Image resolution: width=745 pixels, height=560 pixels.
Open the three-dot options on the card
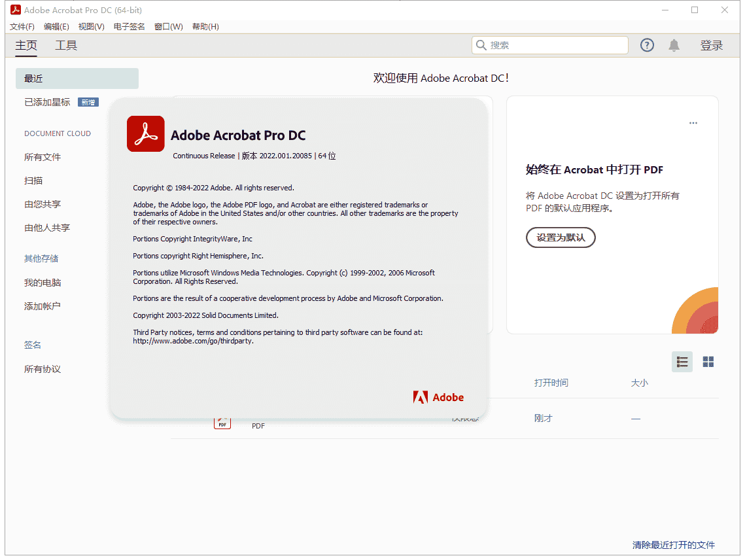[x=693, y=123]
